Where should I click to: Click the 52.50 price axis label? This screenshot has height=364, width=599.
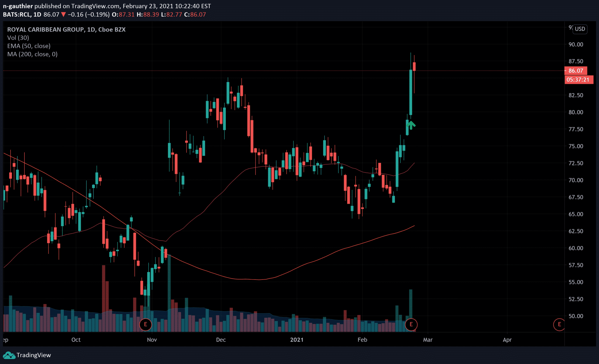576,299
